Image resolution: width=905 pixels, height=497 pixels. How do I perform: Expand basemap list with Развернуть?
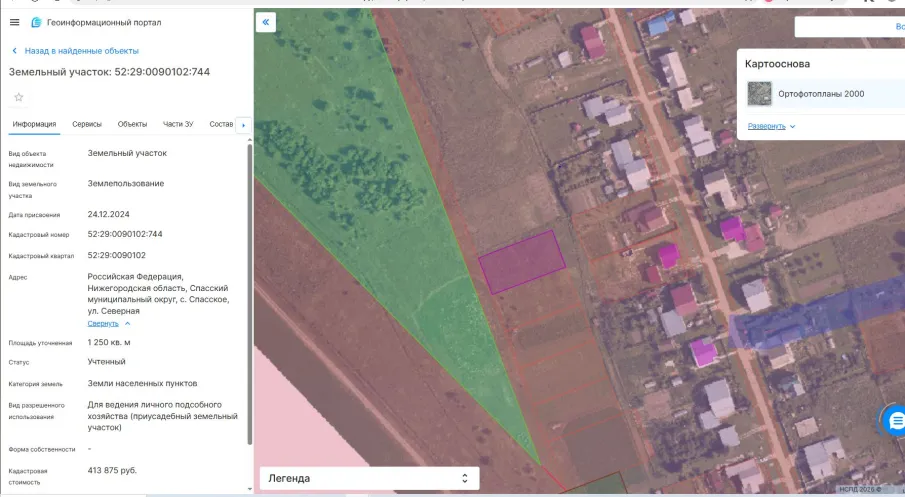coord(771,126)
